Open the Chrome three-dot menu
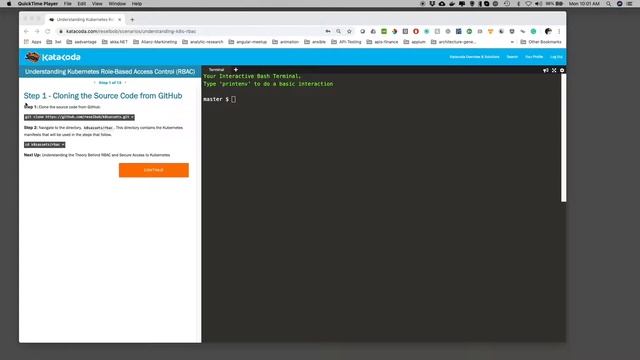Screen dimensions: 640x360 coord(559,31)
